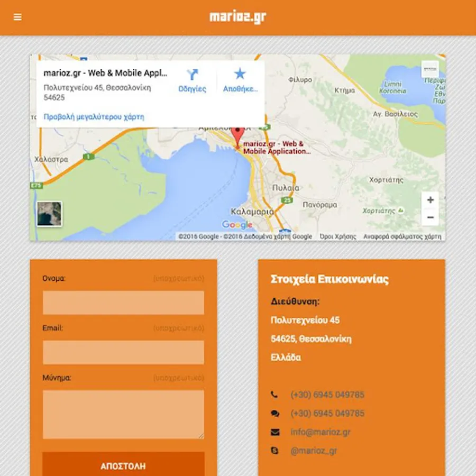Click the phone handset icon
This screenshot has width=476, height=476.
click(x=274, y=395)
